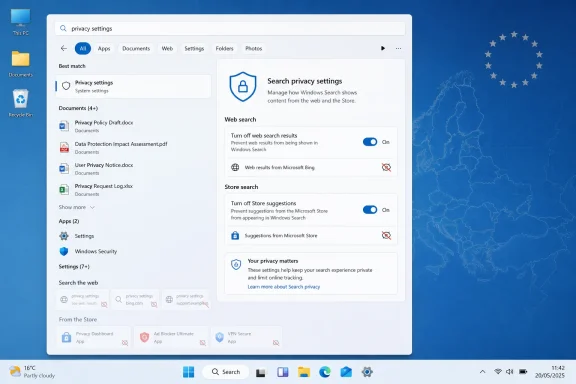Viewport: 576px width, 384px height.
Task: Expand the Documents (4+) results group
Action: (78, 108)
